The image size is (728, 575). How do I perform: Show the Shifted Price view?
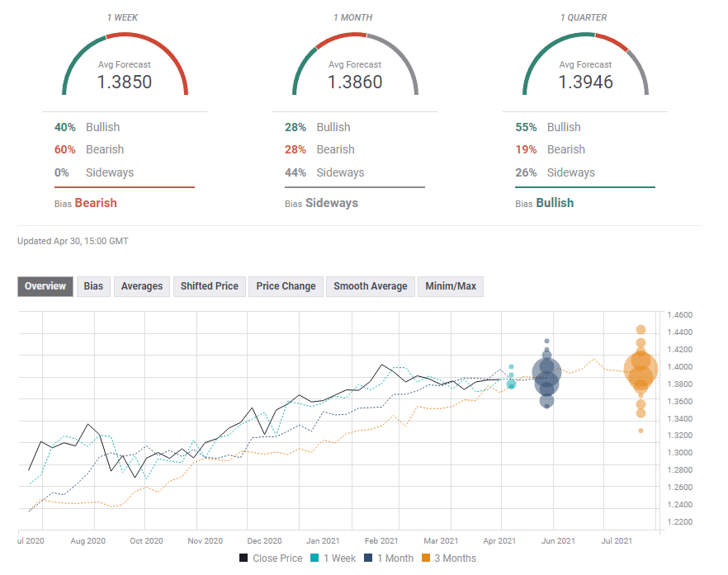pyautogui.click(x=209, y=286)
